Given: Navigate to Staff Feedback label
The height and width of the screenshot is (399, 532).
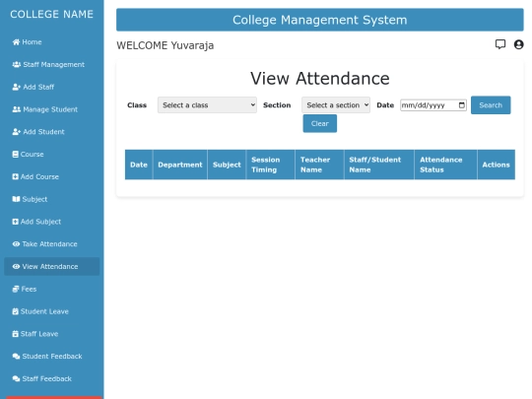Looking at the screenshot, I should [x=47, y=378].
